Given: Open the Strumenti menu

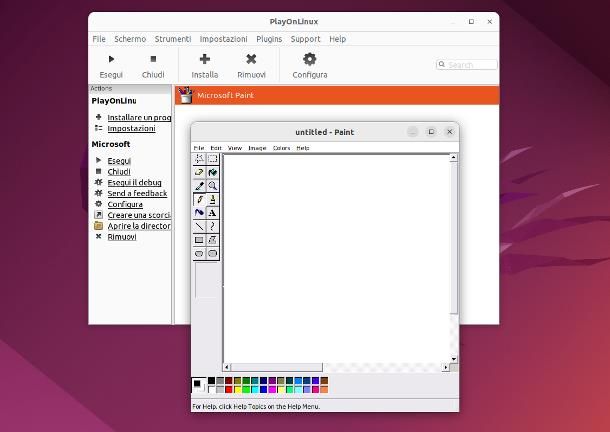Looking at the screenshot, I should click(173, 39).
